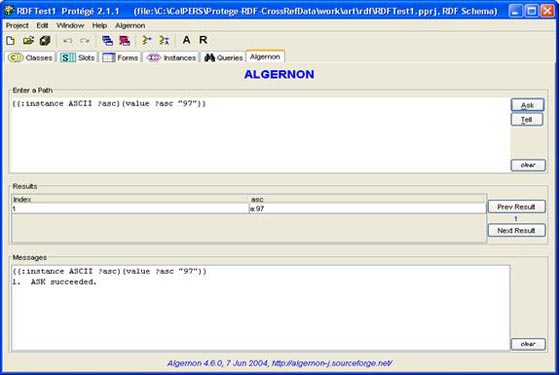Clear the Enter a Path field
This screenshot has width=560, height=375.
pos(528,165)
